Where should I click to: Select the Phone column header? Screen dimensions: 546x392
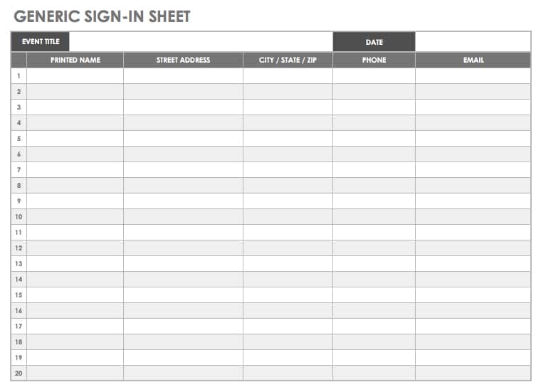(374, 60)
